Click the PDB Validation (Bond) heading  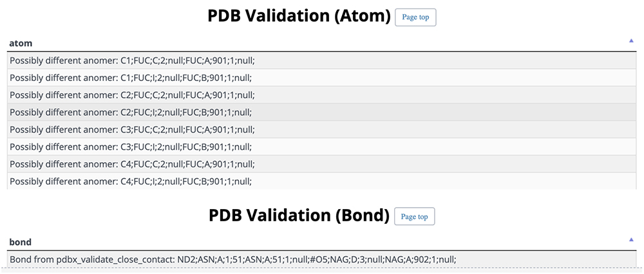point(299,215)
